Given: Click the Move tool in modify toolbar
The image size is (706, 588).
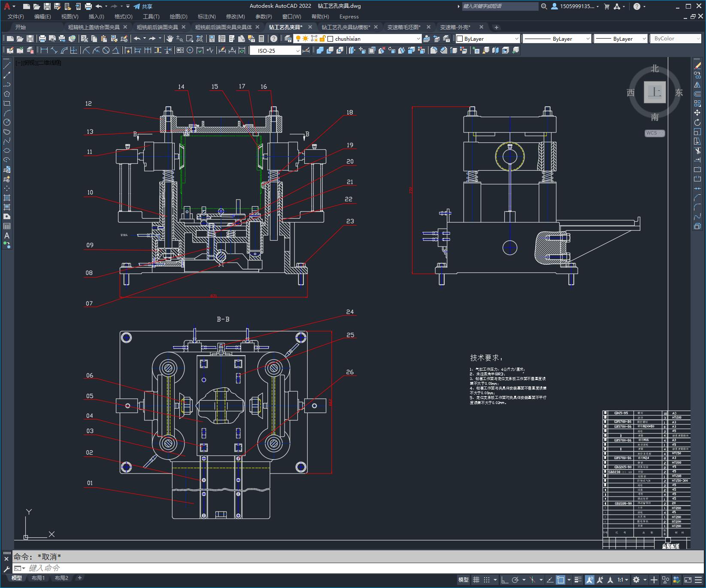Looking at the screenshot, I should [x=697, y=113].
